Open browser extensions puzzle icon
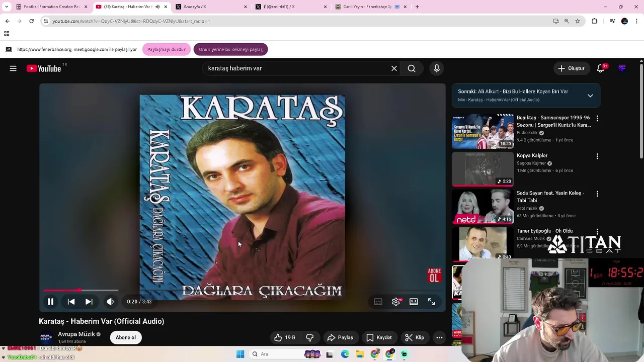 click(595, 21)
